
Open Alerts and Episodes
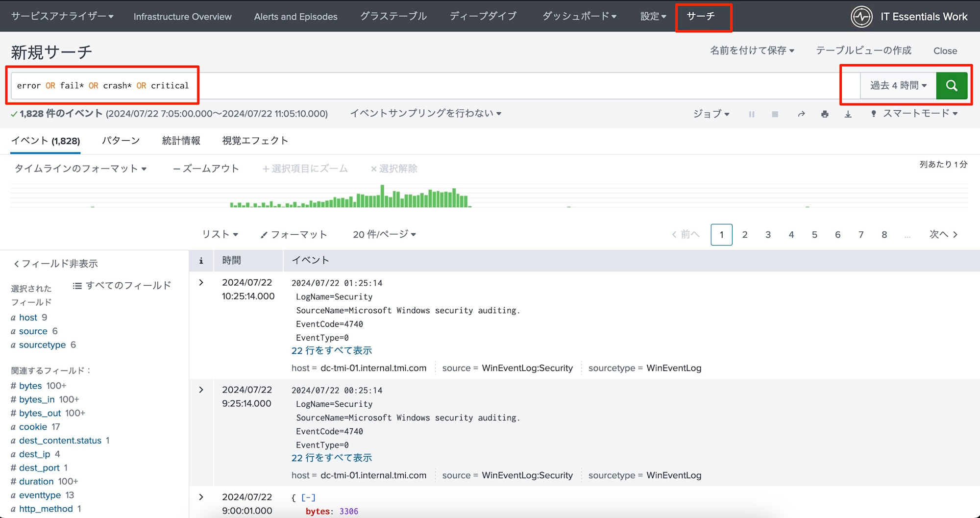tap(295, 17)
